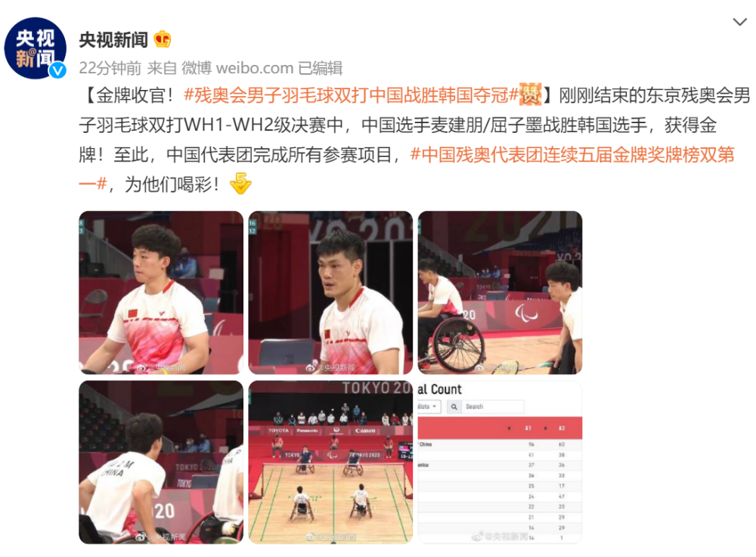Click the magnifier icon in medal table
The width and height of the screenshot is (756, 557).
tap(454, 407)
